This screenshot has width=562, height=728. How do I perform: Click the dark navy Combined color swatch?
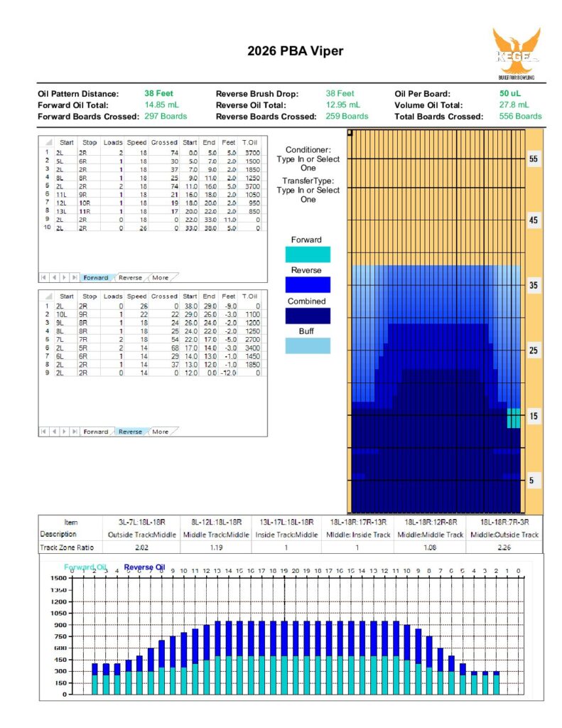pyautogui.click(x=308, y=316)
